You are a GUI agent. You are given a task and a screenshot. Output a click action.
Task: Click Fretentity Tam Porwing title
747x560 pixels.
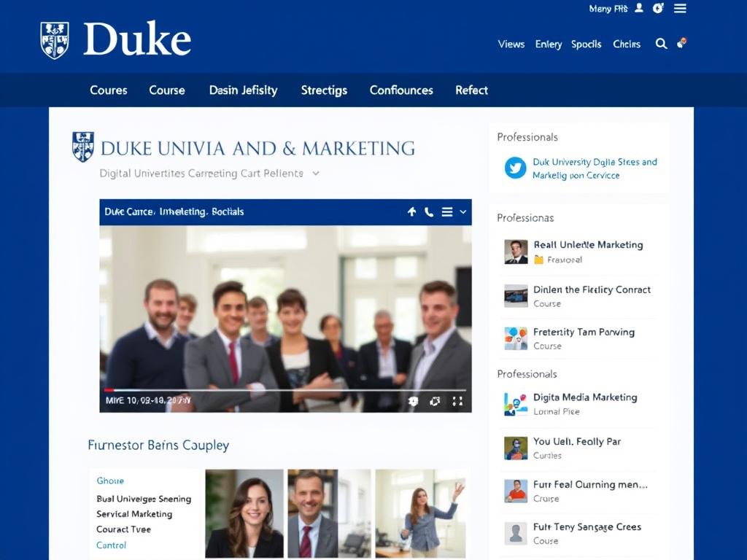pos(584,332)
